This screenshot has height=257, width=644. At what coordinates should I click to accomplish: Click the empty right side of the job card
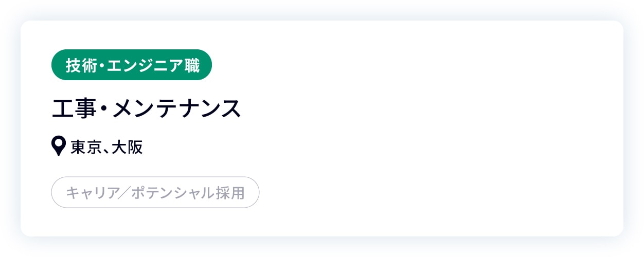pos(437,128)
